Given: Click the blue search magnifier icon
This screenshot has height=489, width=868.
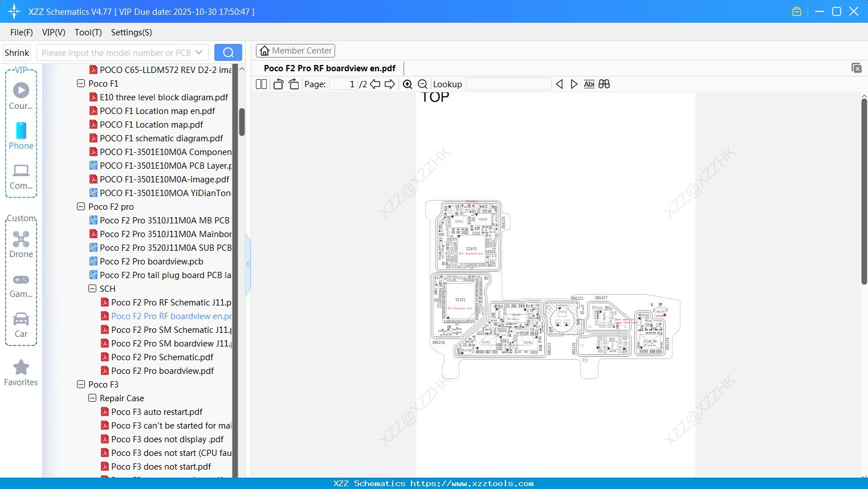Looking at the screenshot, I should click(228, 52).
